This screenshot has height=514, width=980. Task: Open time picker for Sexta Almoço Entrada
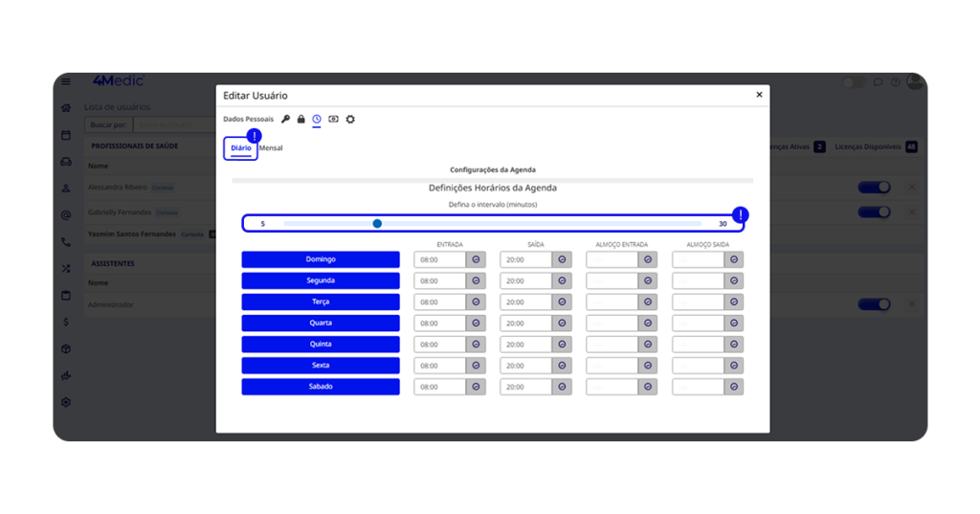648,366
